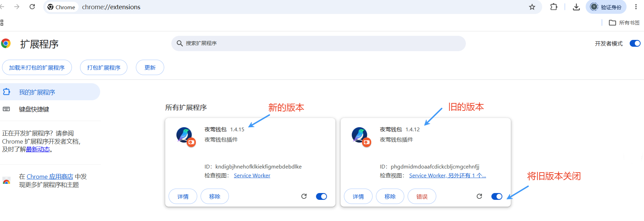Open Chrome three-dot menu
Screen dimensions: 644x221
coord(636,7)
